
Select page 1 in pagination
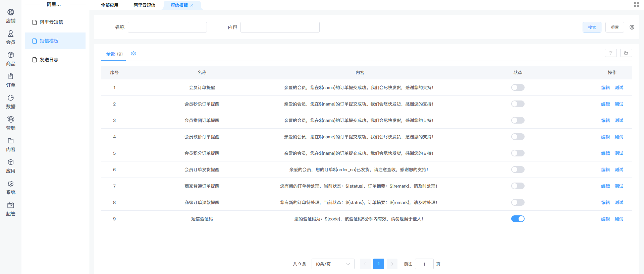click(x=379, y=264)
